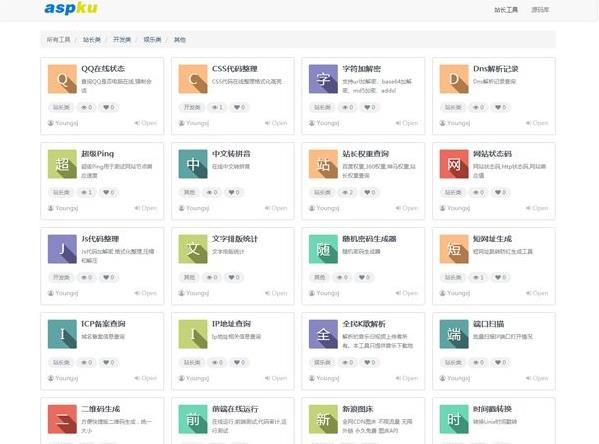Click the 全 icon of 全民K歌解析
The image size is (599, 444).
323,334
